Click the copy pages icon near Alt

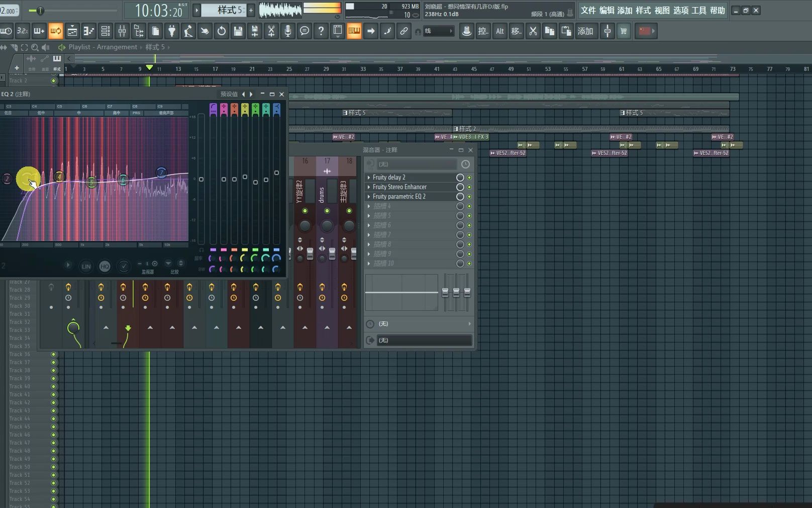[550, 31]
